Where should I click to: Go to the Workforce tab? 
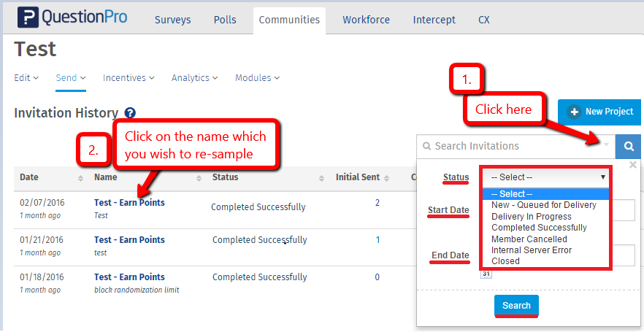coord(366,20)
